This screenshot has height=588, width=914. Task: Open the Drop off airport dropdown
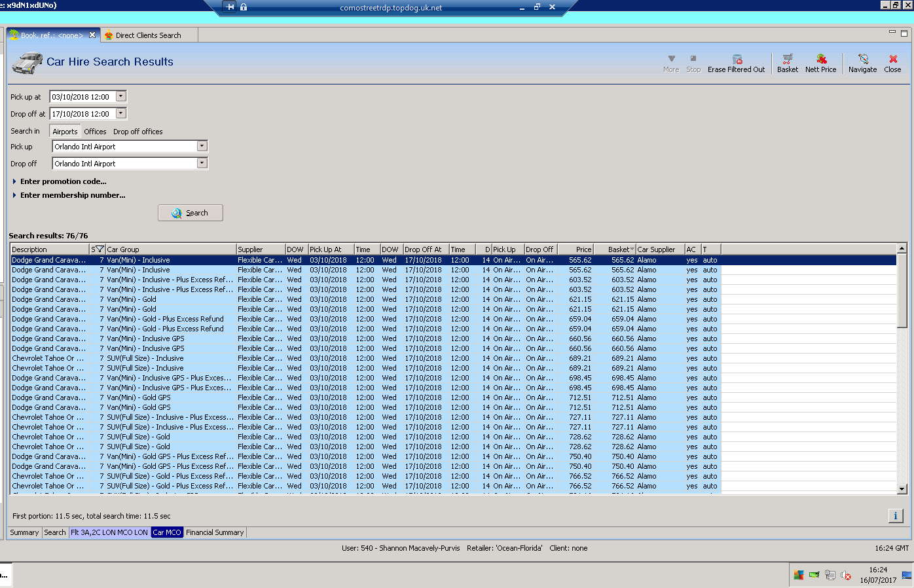202,163
